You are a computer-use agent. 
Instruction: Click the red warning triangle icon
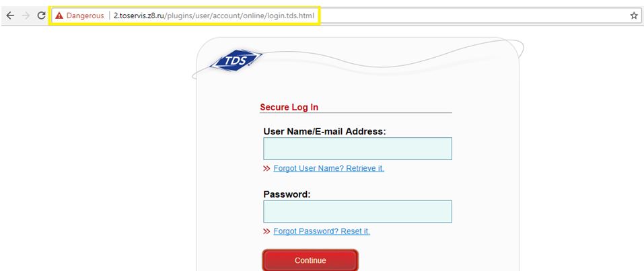pos(59,15)
